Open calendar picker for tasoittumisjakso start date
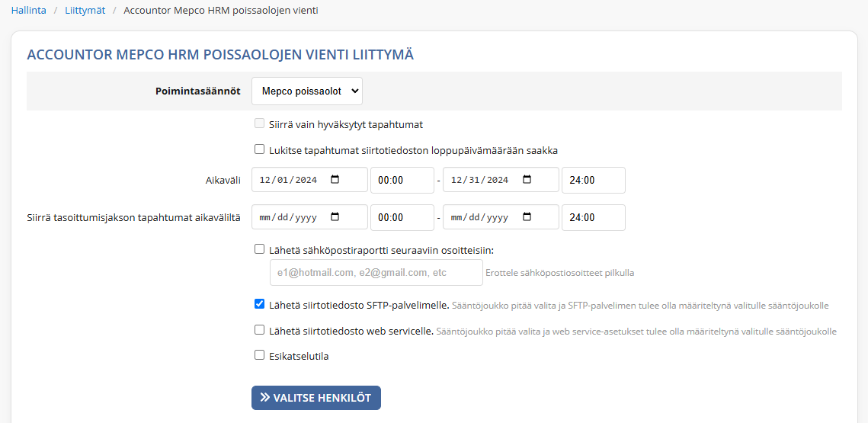868x423 pixels. 335,217
